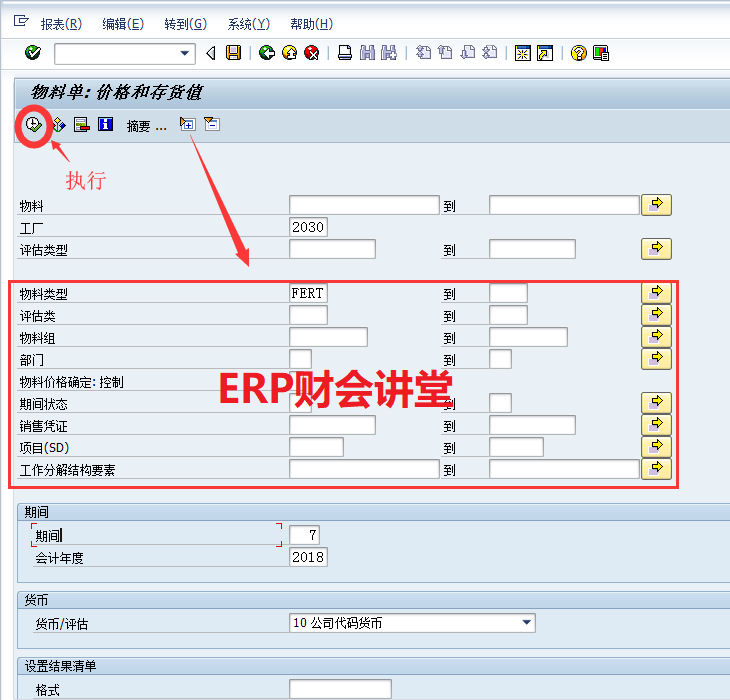
Task: Open multiple selection for 项目(SD)
Action: click(656, 447)
